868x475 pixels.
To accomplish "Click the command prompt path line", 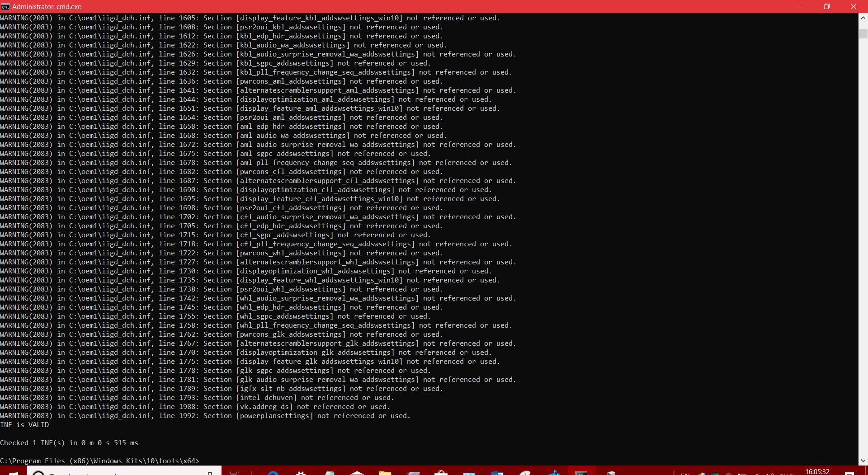I will coord(99,461).
